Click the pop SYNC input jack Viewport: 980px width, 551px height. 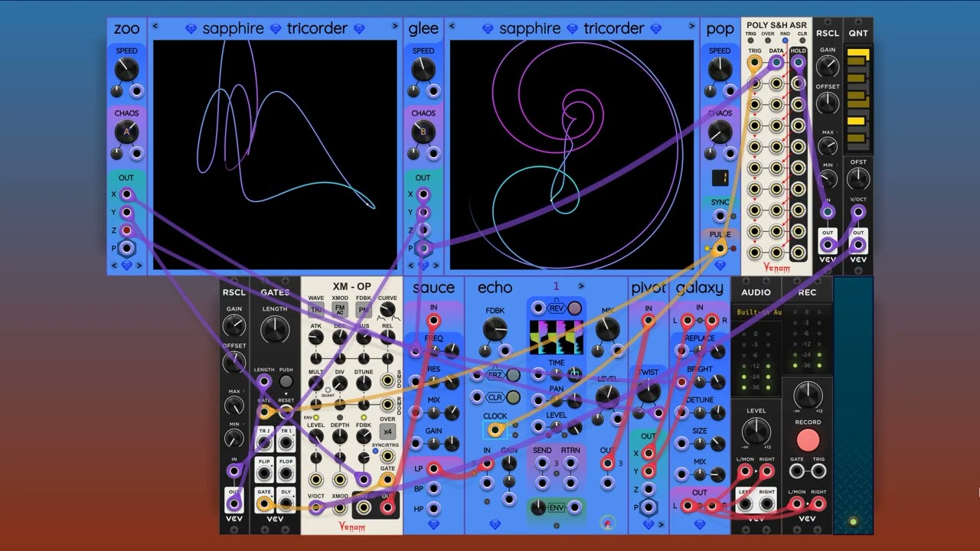click(720, 217)
